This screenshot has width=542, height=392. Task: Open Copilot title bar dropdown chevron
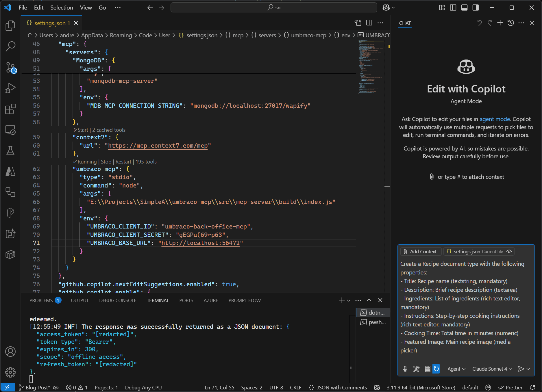[x=393, y=8]
